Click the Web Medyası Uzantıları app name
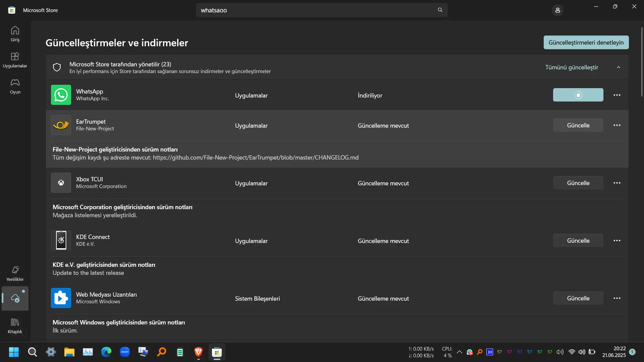 point(106,294)
